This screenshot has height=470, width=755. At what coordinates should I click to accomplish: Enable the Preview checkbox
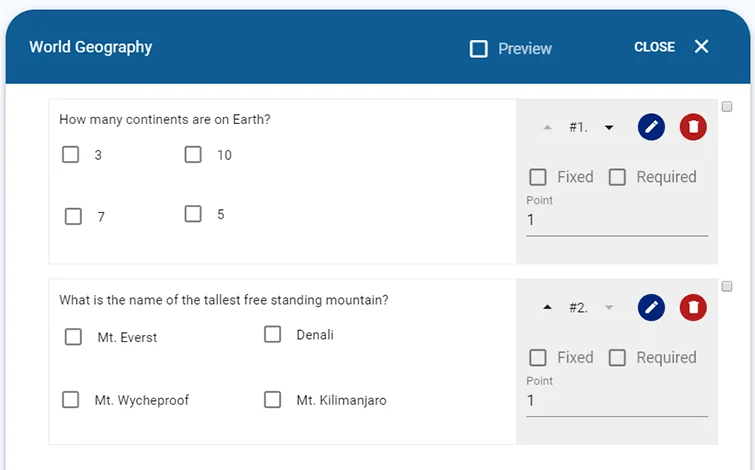click(479, 49)
